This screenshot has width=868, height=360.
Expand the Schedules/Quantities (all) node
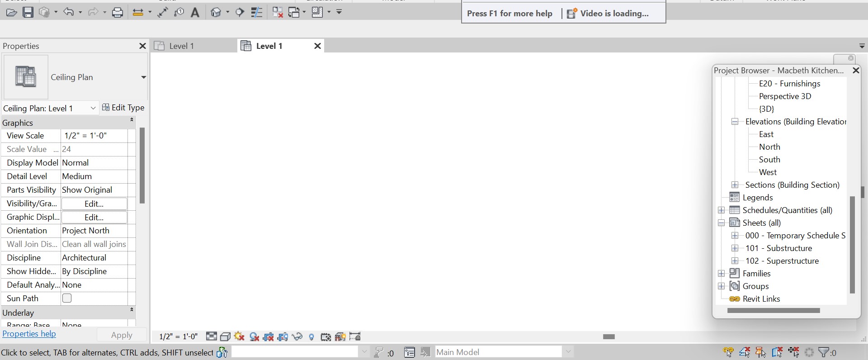[x=722, y=210]
